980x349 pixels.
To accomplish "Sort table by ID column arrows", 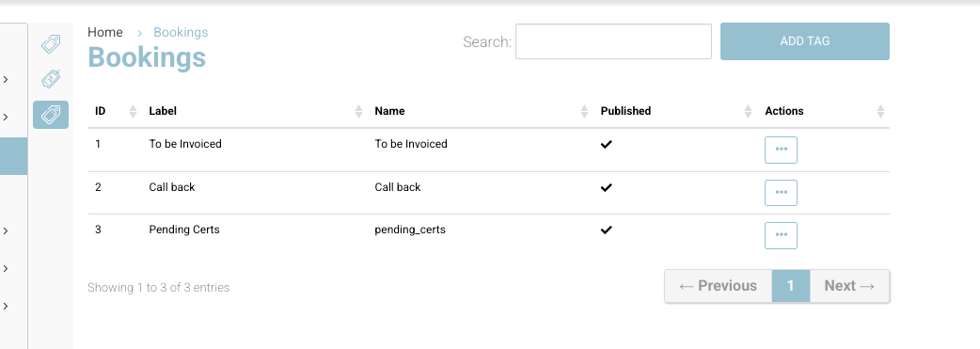I will click(x=133, y=111).
